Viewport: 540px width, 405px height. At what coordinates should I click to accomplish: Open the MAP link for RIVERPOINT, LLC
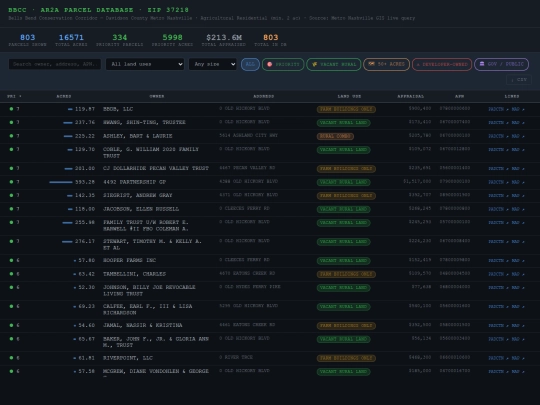(x=518, y=358)
